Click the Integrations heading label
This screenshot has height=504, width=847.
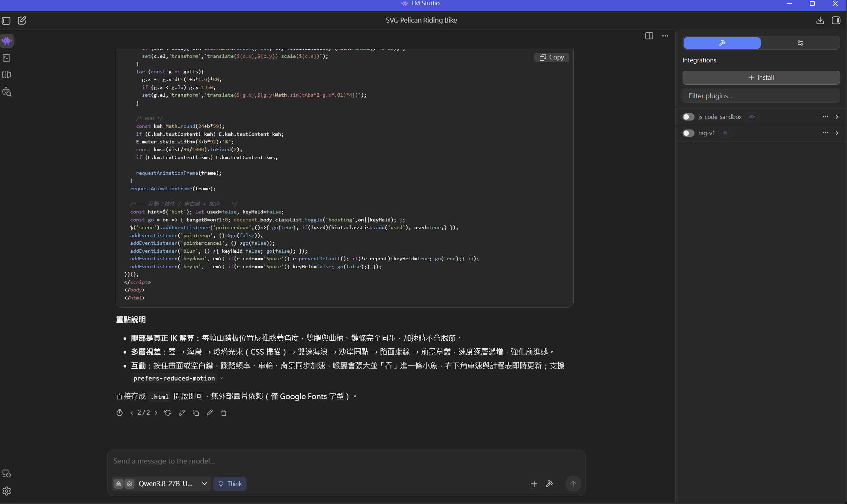click(699, 60)
